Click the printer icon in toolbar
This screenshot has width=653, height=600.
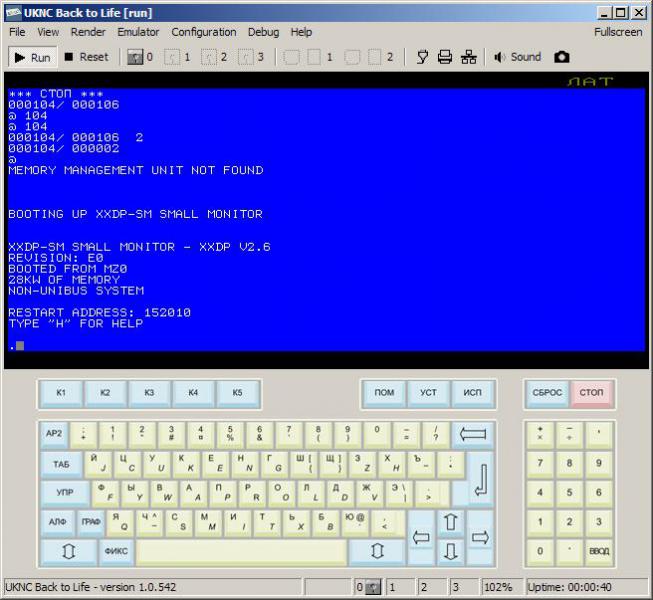(x=445, y=57)
